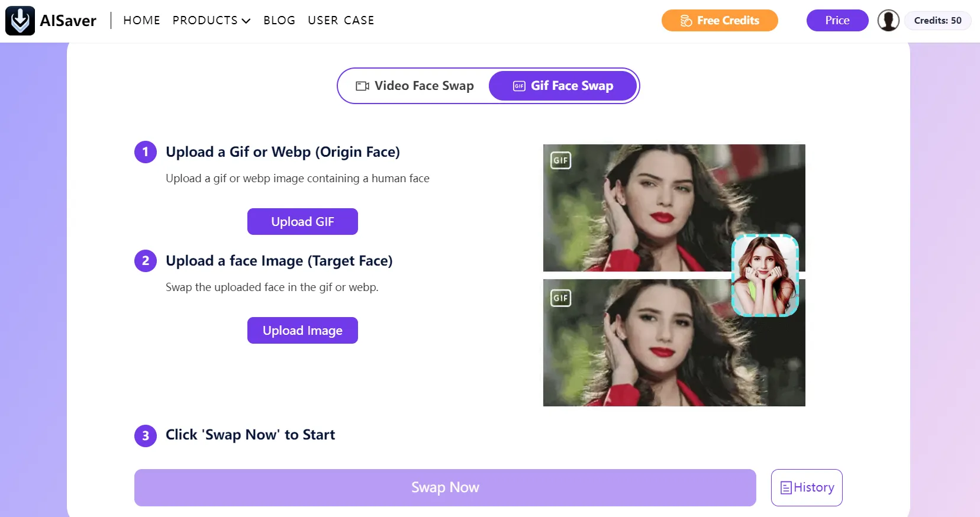Screen dimensions: 980x517
Task: Select the Gif Face Swap tab
Action: point(563,86)
